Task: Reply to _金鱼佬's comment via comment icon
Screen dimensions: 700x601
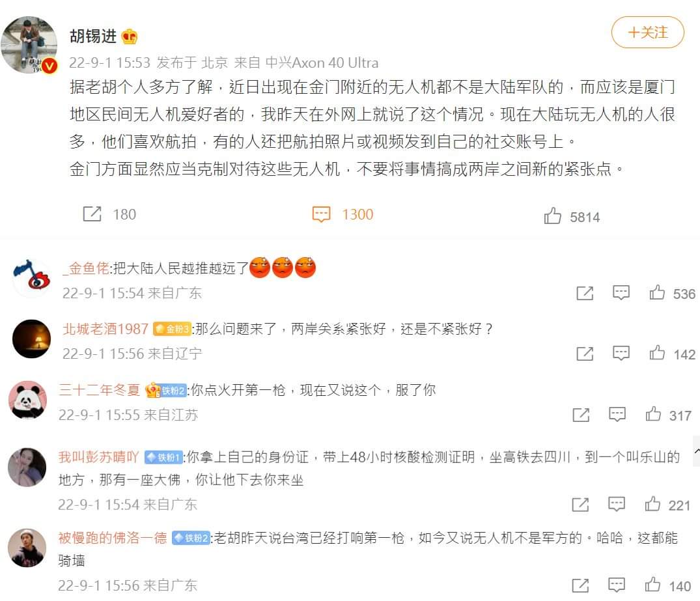Action: [x=621, y=293]
